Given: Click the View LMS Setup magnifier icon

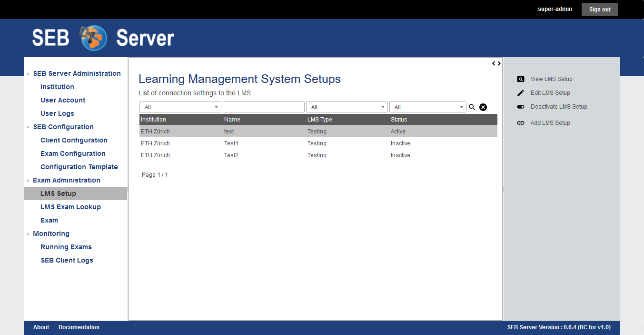Looking at the screenshot, I should 521,80.
